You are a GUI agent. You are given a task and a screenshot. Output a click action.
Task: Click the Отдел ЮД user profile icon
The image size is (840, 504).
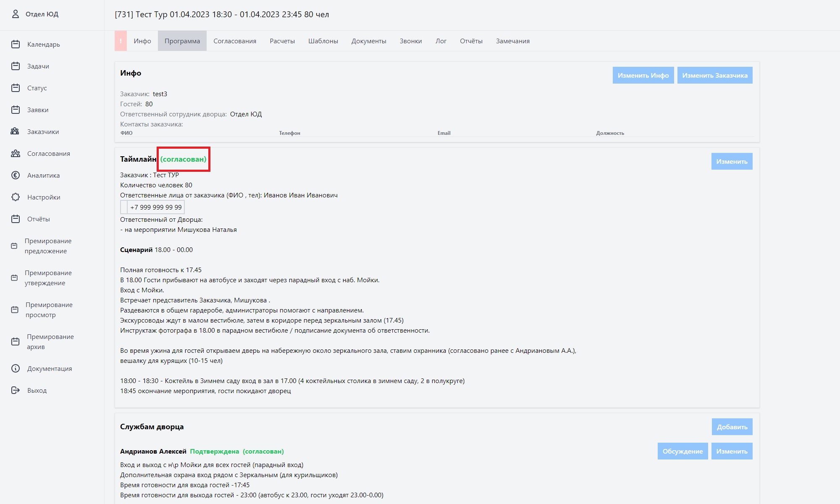[16, 14]
